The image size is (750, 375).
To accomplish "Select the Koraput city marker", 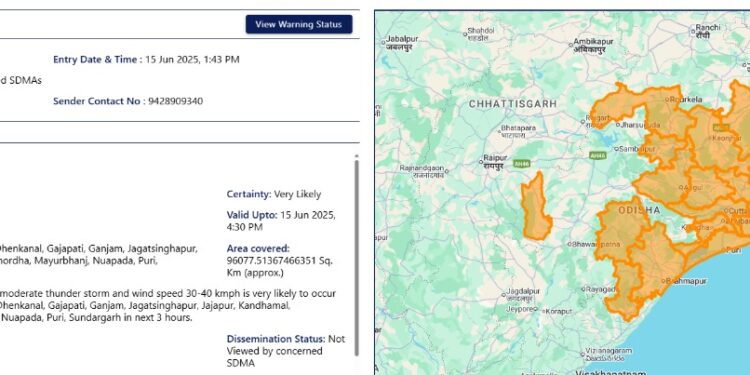I will (543, 311).
